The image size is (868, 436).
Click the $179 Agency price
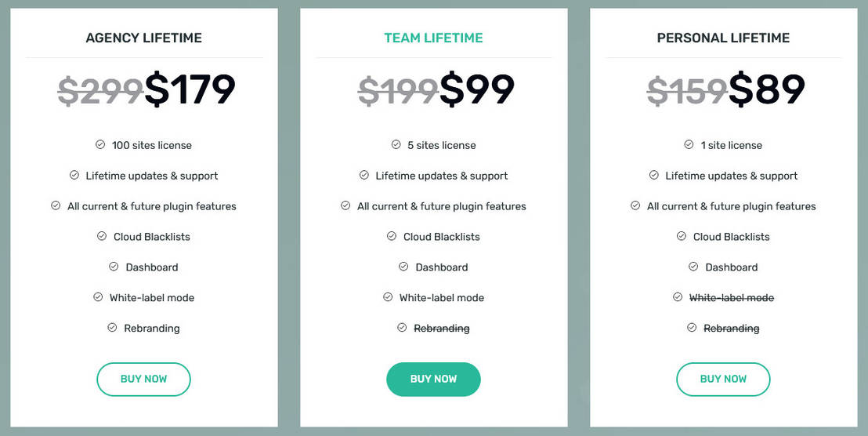pyautogui.click(x=190, y=89)
